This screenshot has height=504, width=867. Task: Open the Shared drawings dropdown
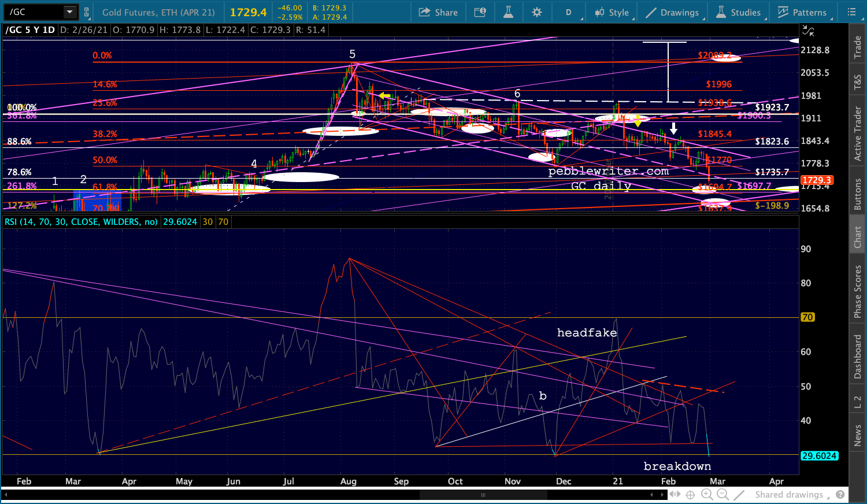792,495
